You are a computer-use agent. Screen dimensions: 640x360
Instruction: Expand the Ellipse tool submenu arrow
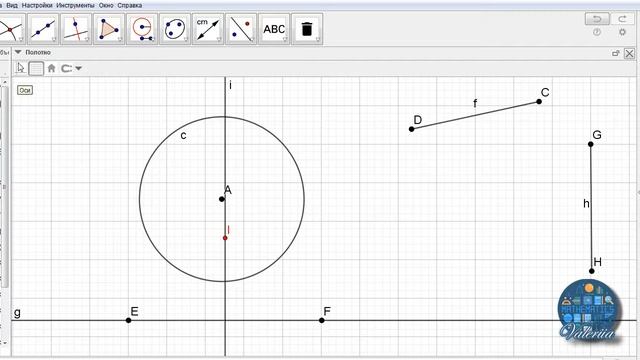pyautogui.click(x=187, y=39)
